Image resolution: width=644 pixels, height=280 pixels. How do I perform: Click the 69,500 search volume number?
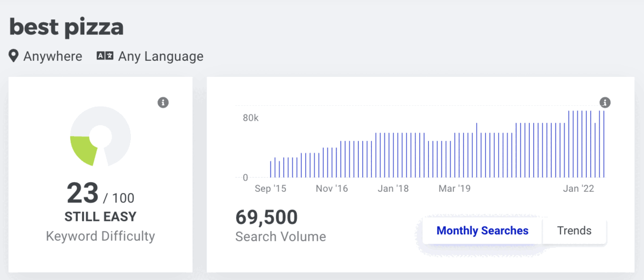tap(266, 217)
